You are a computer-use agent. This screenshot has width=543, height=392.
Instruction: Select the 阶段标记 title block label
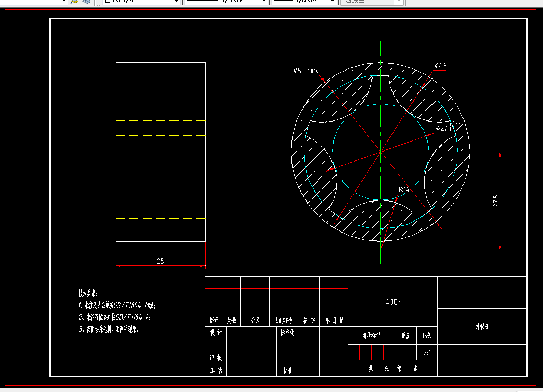[371, 335]
